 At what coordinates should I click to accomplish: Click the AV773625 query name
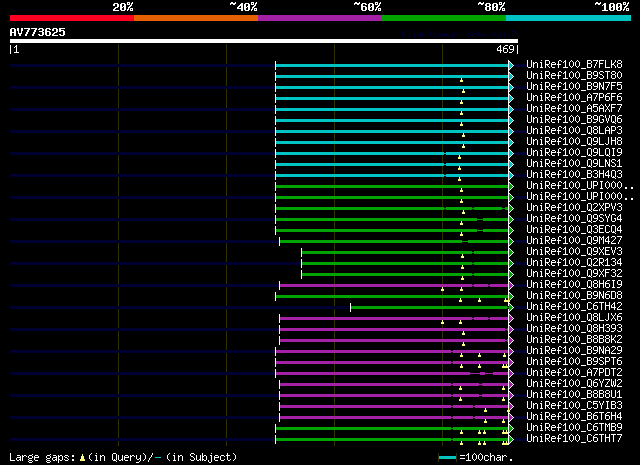point(38,32)
